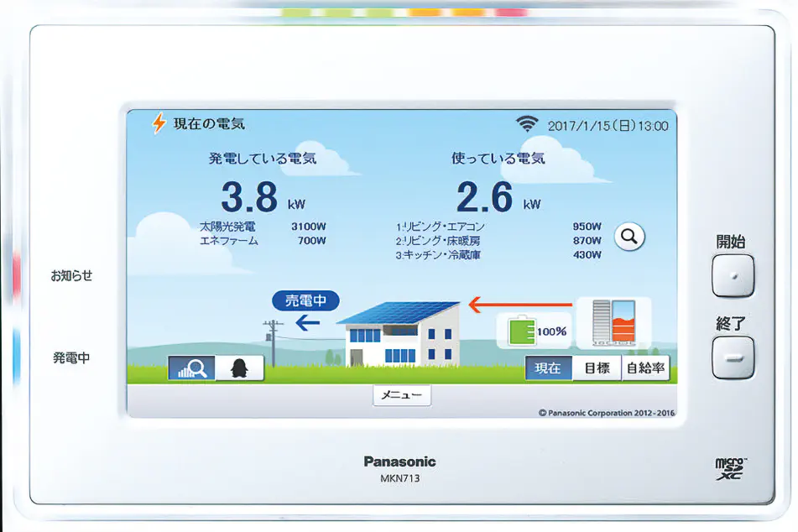Tap the 売電中 status badge
The width and height of the screenshot is (798, 532).
306,300
